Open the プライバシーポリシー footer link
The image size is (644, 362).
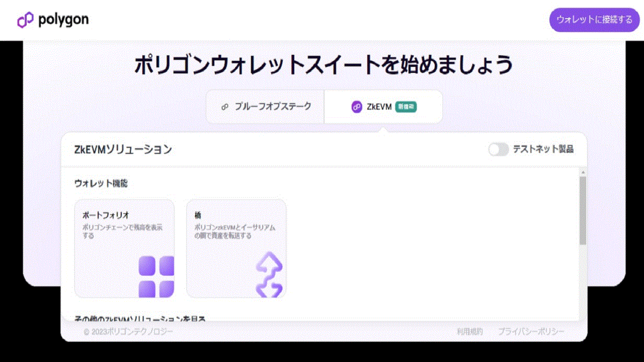click(x=531, y=332)
